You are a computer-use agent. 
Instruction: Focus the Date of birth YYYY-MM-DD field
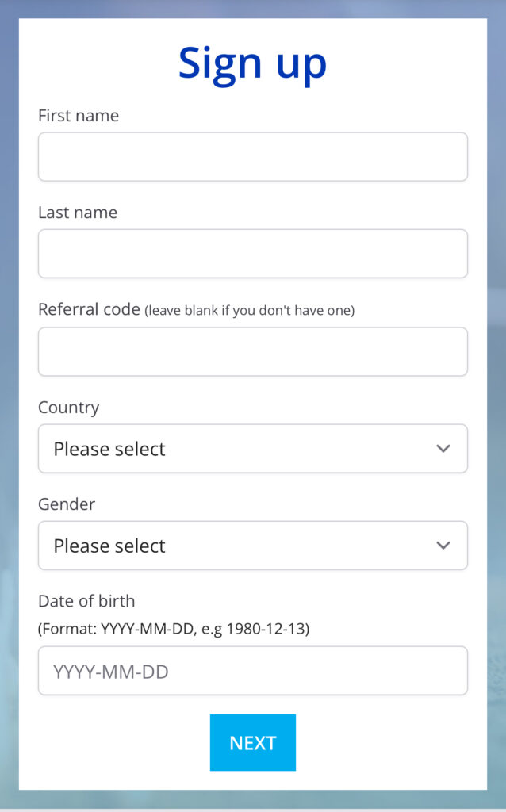253,671
